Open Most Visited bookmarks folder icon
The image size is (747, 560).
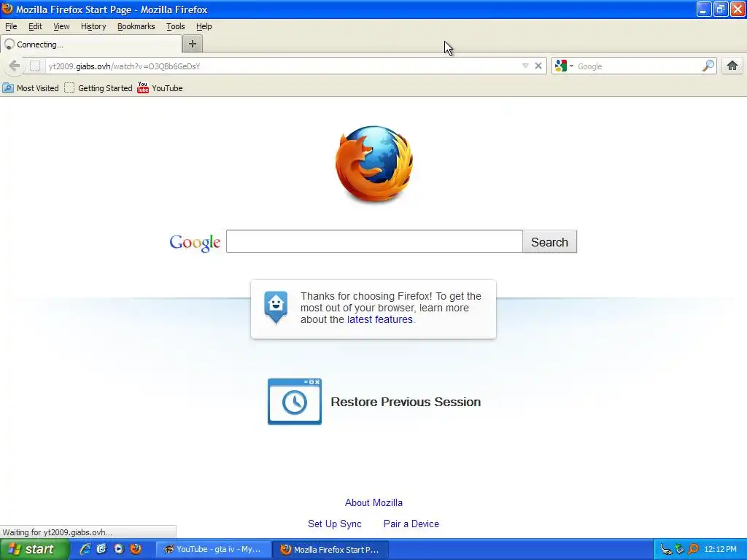click(8, 87)
